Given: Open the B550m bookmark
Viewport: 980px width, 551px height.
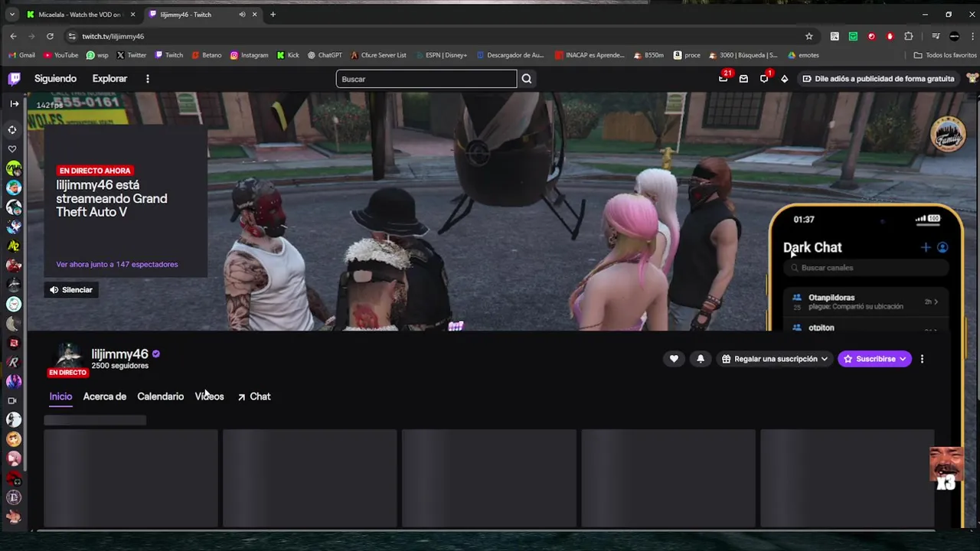Looking at the screenshot, I should coord(648,55).
